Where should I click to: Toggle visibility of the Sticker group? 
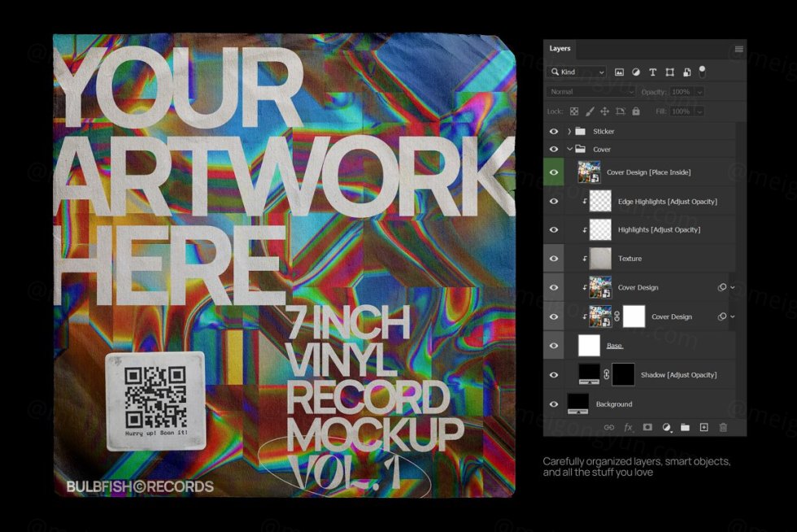554,131
